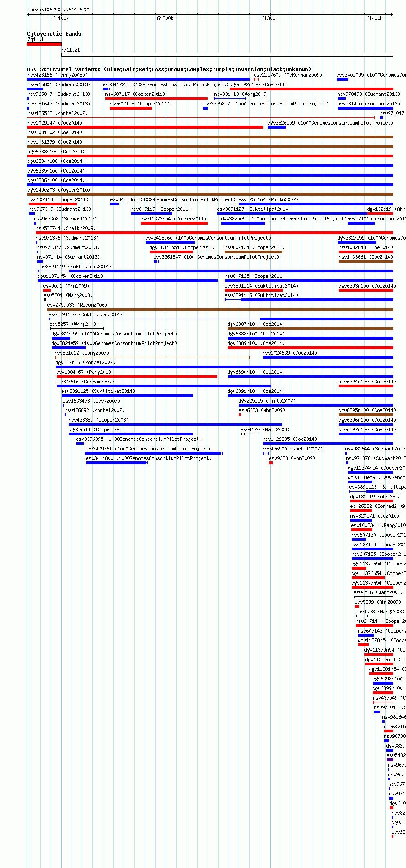Open variant esv2557609 (McKernan2009)
This screenshot has height=868, width=406.
288,75
